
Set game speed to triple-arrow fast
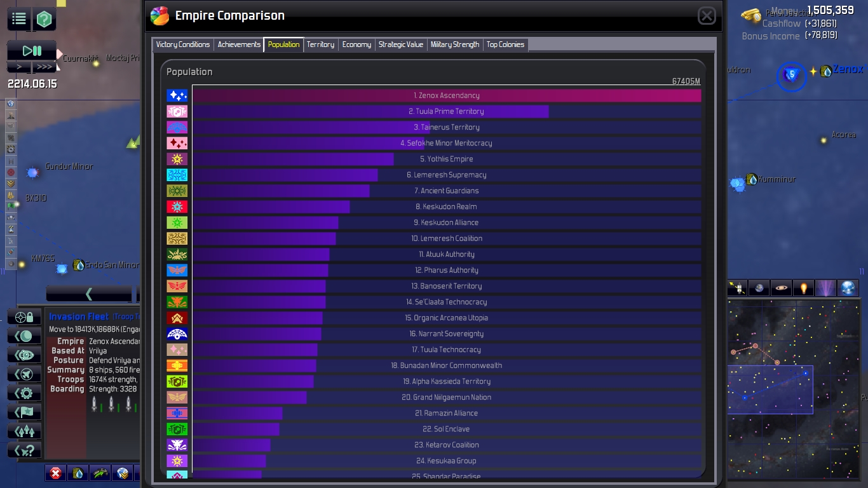tap(44, 67)
